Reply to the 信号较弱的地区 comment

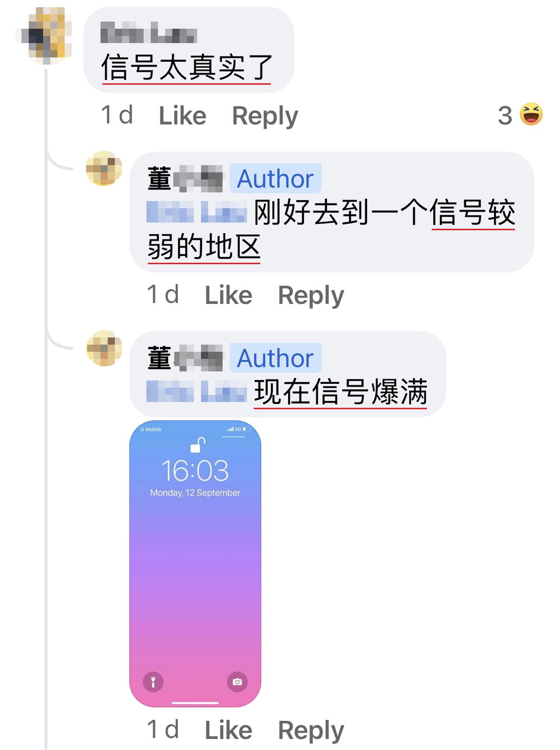[x=311, y=296]
